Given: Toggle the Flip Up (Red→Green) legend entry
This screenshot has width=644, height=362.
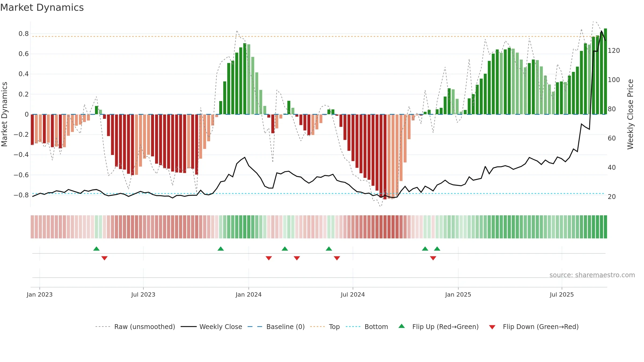Looking at the screenshot, I should point(438,327).
